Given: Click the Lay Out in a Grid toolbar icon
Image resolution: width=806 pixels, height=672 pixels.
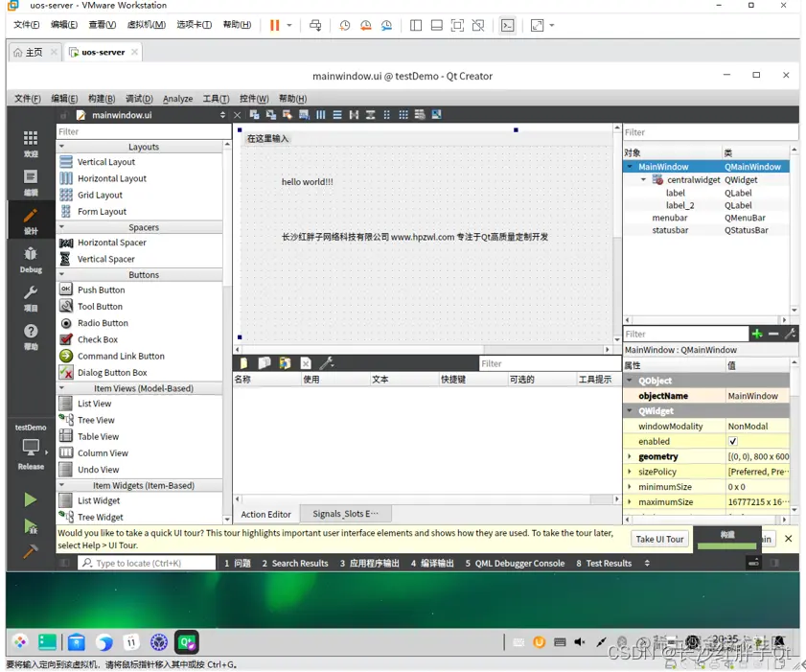Looking at the screenshot, I should pyautogui.click(x=403, y=115).
